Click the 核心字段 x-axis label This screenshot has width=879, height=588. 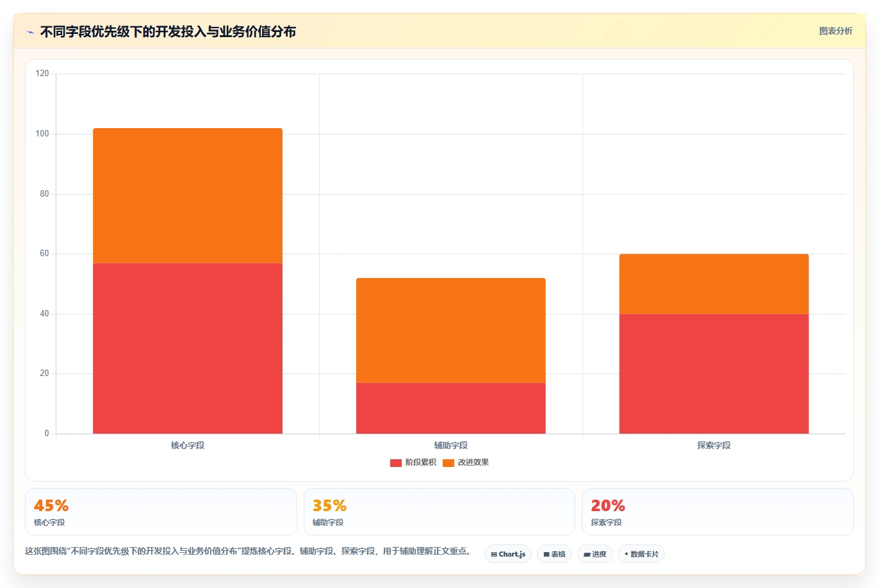coord(188,445)
